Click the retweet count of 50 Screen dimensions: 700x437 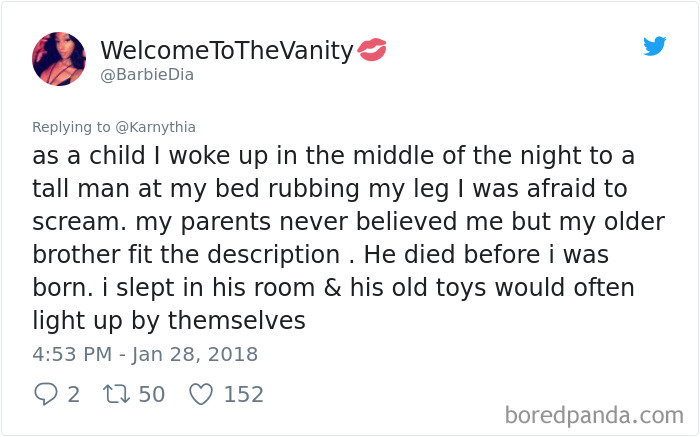151,394
